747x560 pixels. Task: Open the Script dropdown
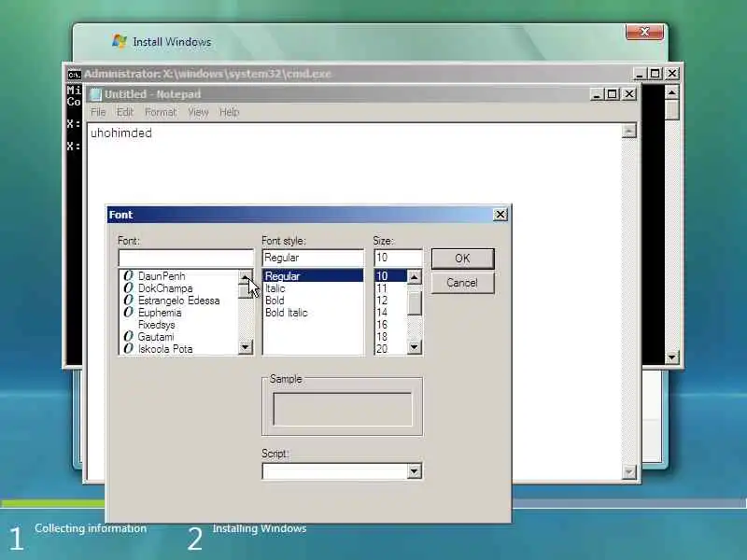pyautogui.click(x=414, y=471)
